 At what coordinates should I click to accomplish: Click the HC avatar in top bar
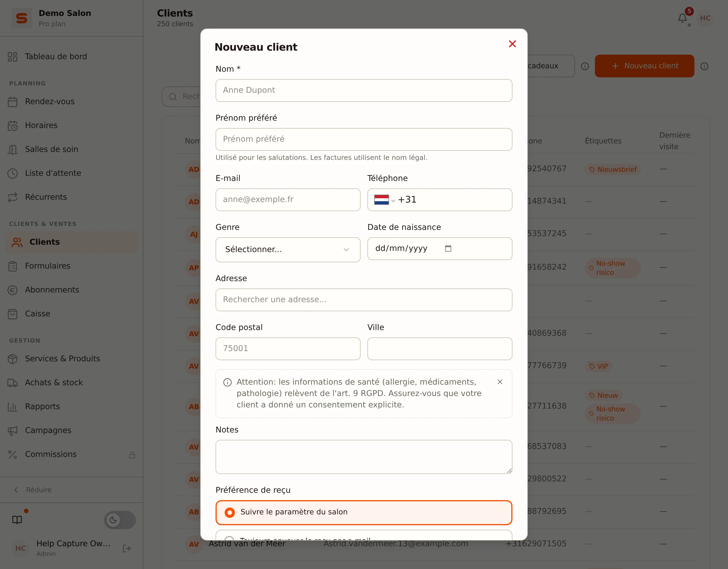pyautogui.click(x=705, y=18)
